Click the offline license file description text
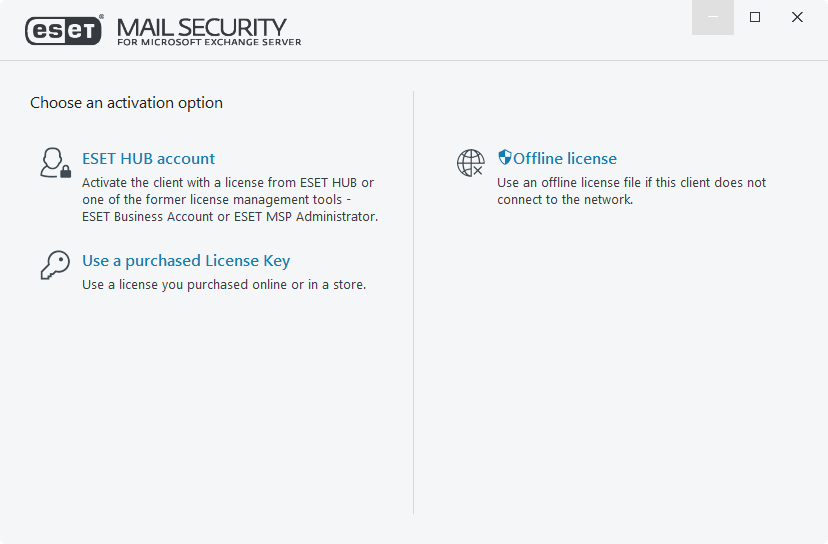This screenshot has height=544, width=828. point(631,191)
